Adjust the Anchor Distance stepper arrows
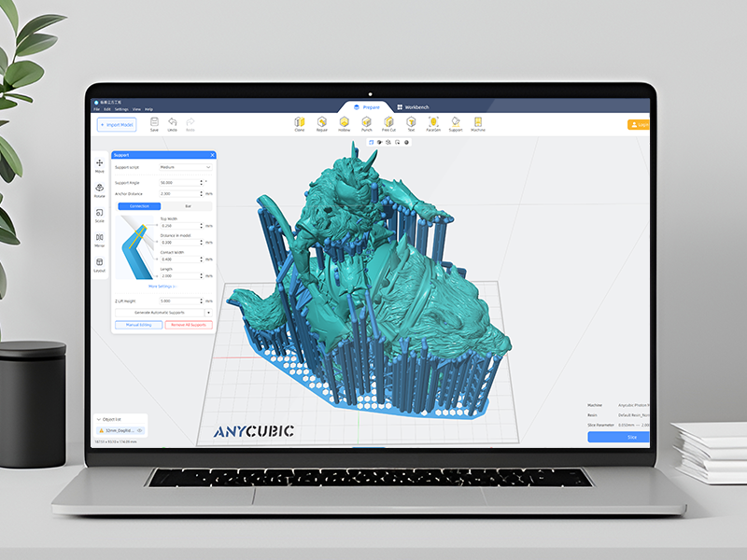747x560 pixels. point(201,194)
